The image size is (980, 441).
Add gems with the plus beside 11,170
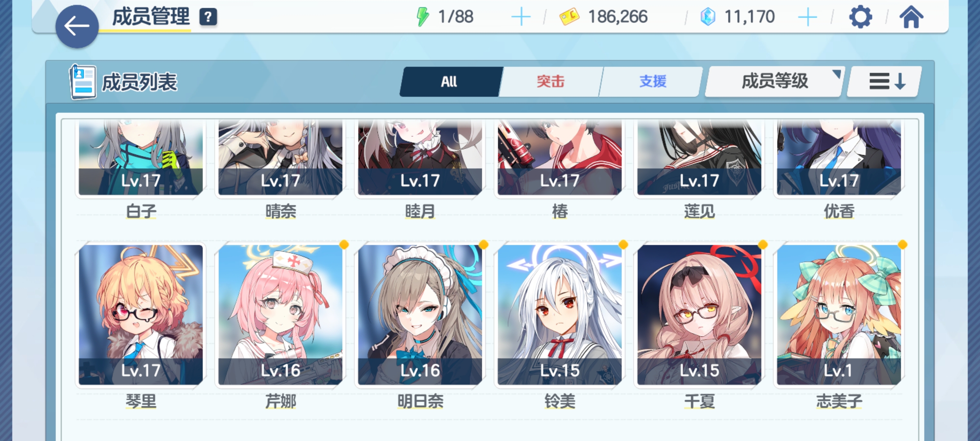point(807,17)
